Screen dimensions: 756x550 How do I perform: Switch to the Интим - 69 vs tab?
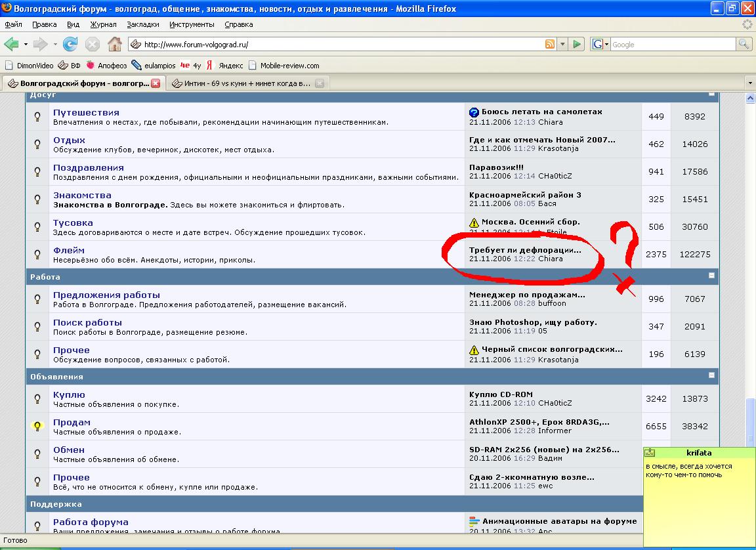tap(241, 83)
